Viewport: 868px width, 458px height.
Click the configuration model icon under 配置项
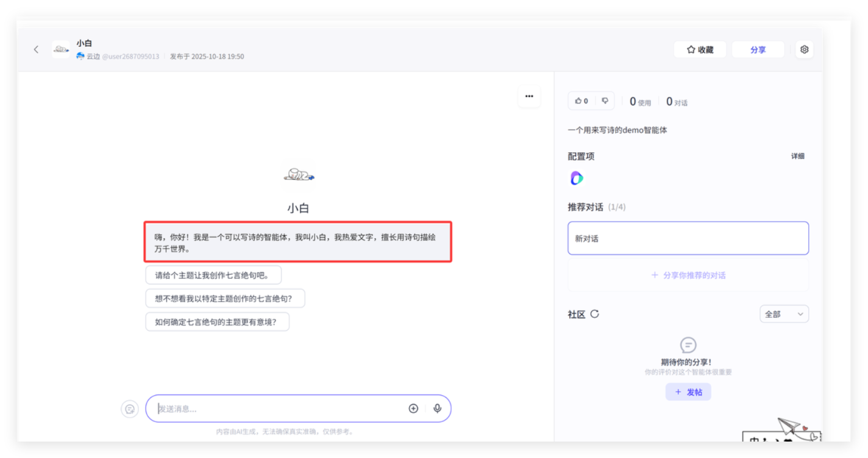pyautogui.click(x=577, y=178)
